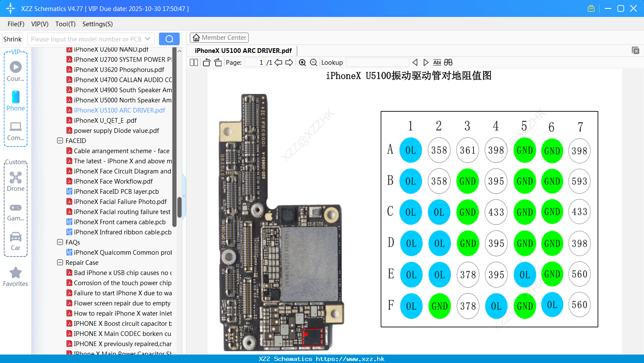Screen dimensions: 644x363
Task: Open the VIP(V) menu
Action: [x=40, y=24]
